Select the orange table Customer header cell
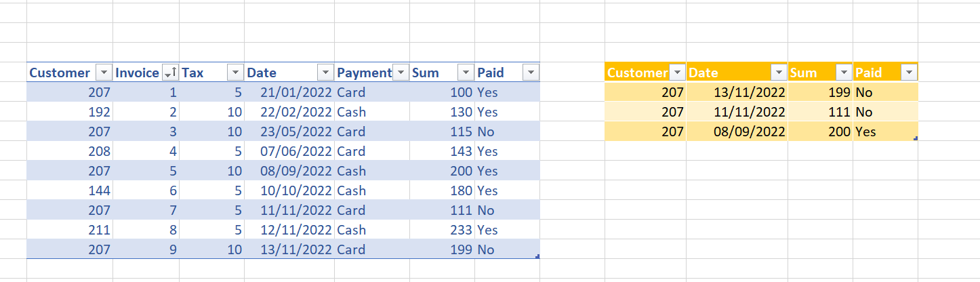Image resolution: width=980 pixels, height=282 pixels. pyautogui.click(x=646, y=73)
